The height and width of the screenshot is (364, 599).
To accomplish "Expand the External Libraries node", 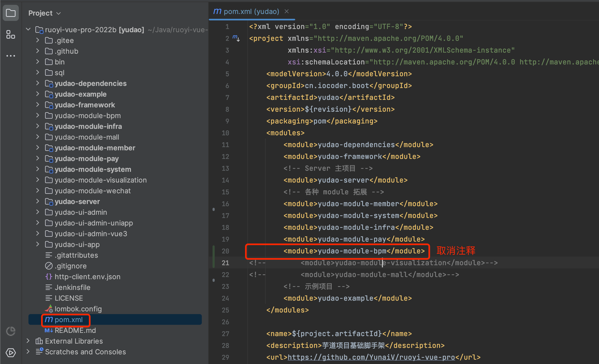I will pos(28,341).
